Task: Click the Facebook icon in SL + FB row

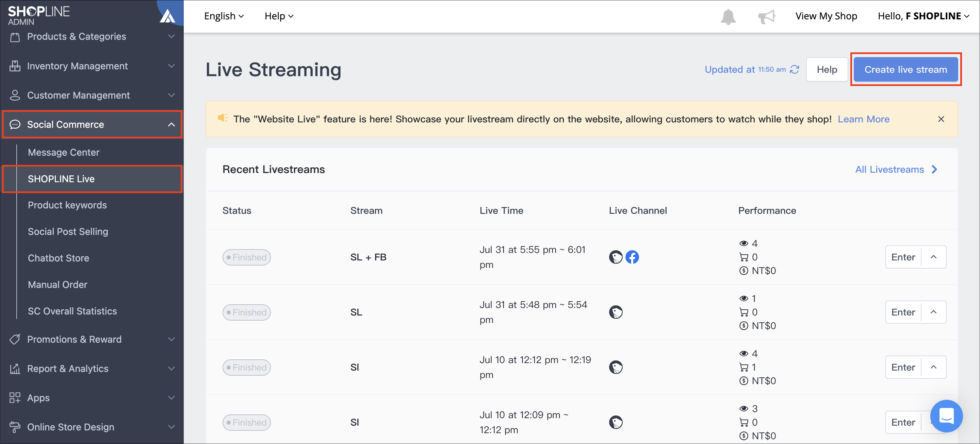Action: coord(632,257)
